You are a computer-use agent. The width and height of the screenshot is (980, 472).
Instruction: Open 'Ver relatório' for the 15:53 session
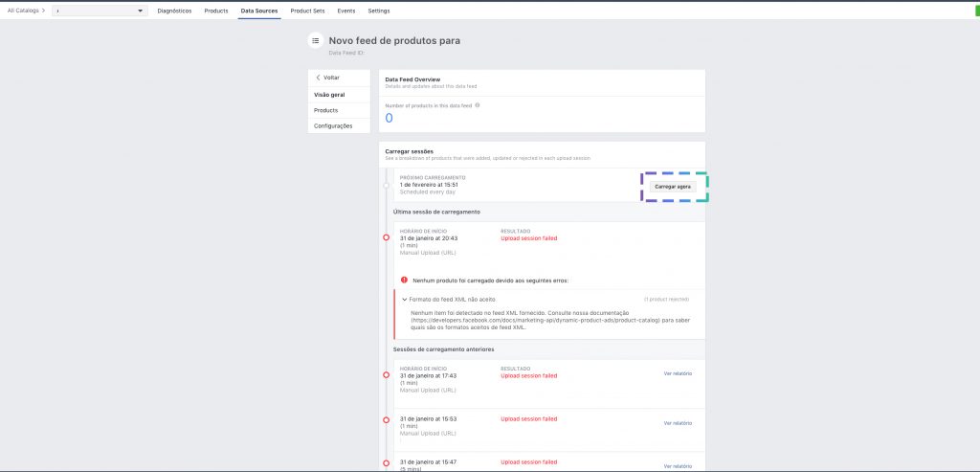[x=678, y=422]
